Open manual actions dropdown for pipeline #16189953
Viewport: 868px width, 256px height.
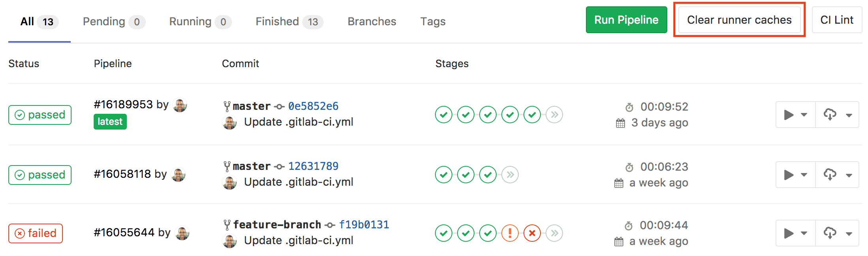795,115
